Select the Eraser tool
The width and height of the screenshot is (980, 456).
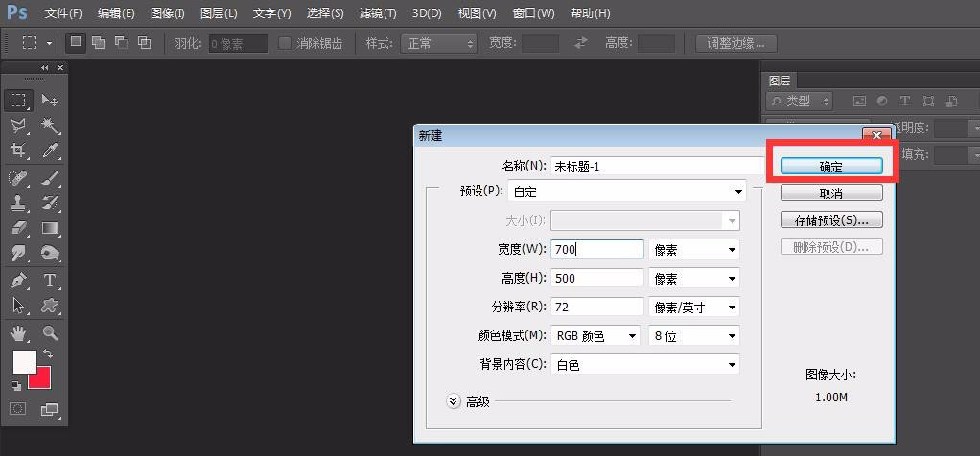(18, 228)
